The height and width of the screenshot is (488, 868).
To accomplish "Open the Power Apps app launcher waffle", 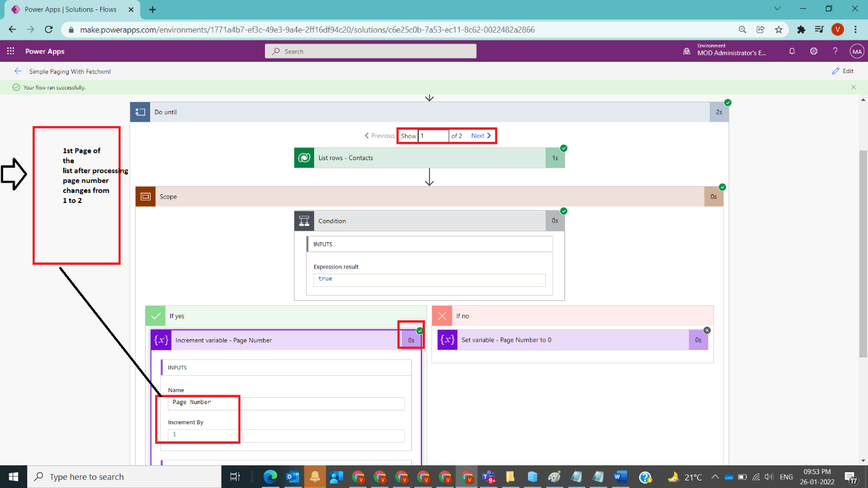I will pyautogui.click(x=9, y=51).
